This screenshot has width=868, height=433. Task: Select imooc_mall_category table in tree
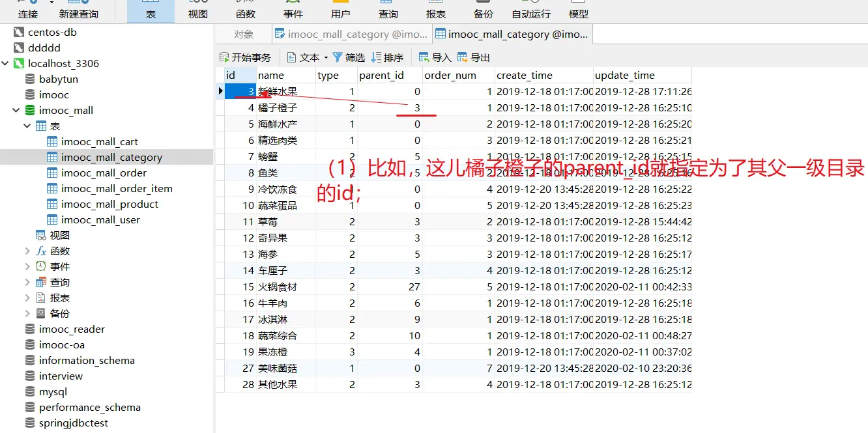coord(111,157)
